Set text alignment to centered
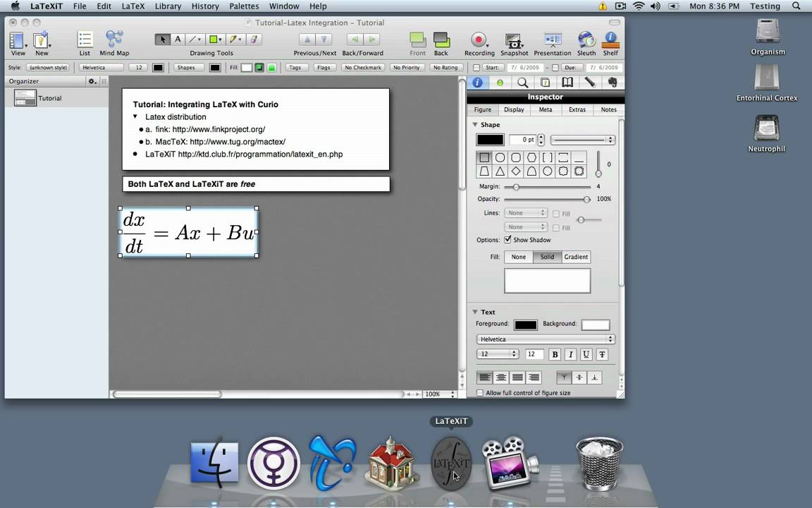The height and width of the screenshot is (508, 812). click(500, 377)
